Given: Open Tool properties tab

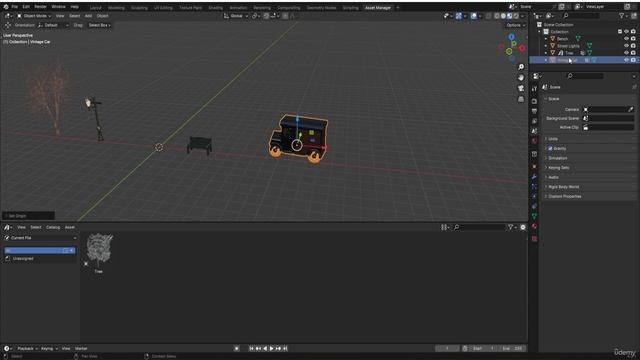Looking at the screenshot, I should pos(534,89).
